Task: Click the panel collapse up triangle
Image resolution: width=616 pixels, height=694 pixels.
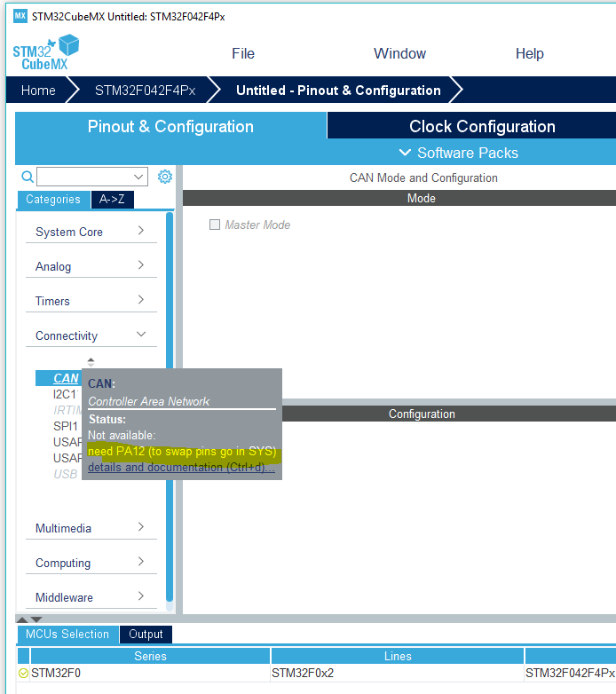Action: (22, 619)
